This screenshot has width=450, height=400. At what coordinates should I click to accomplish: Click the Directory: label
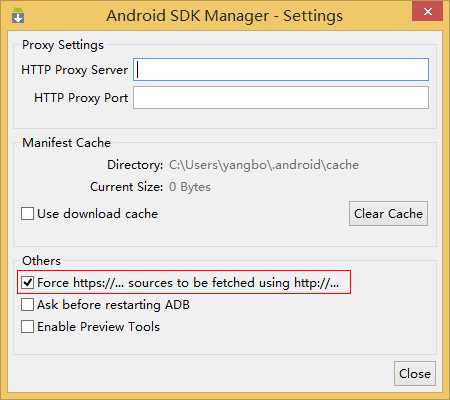(135, 165)
